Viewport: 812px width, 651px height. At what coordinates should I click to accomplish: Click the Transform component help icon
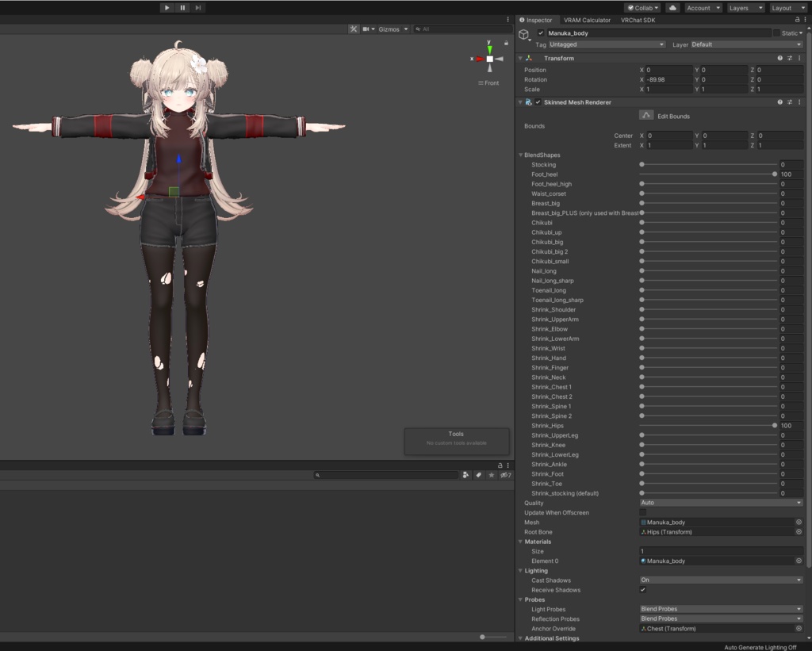779,59
